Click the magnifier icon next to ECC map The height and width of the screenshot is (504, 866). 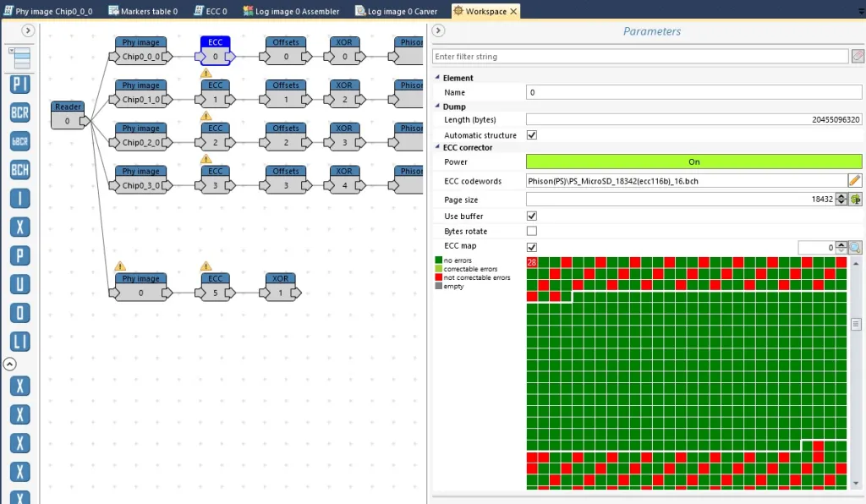pos(855,248)
